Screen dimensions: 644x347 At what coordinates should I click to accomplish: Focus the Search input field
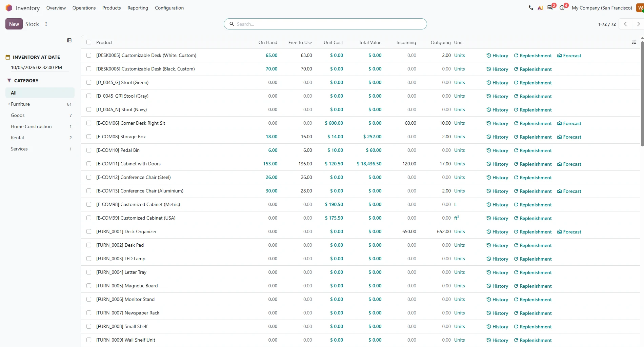point(325,24)
